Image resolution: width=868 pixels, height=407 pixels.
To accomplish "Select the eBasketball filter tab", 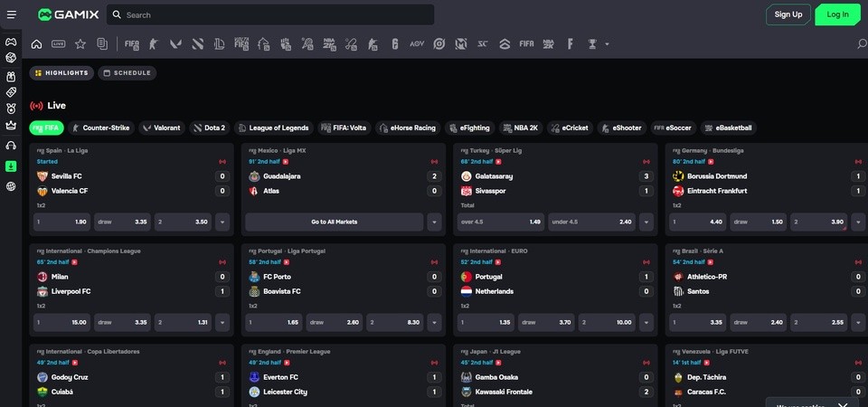I will [x=728, y=128].
